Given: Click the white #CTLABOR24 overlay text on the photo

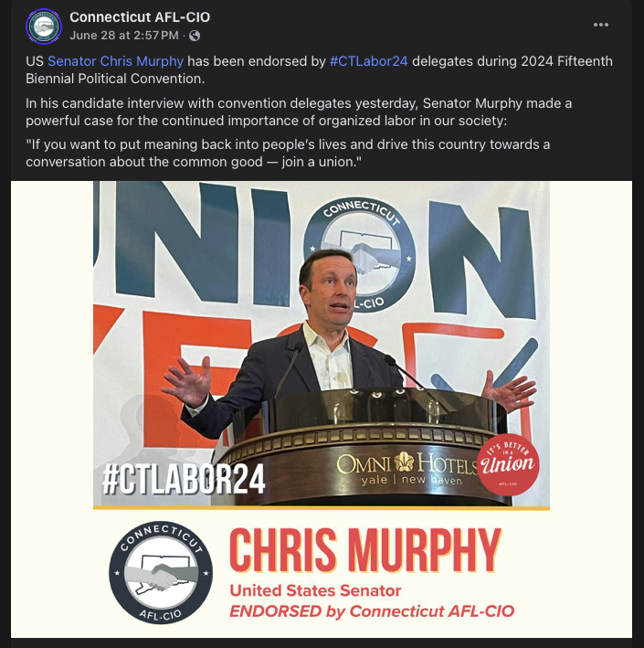Looking at the screenshot, I should [184, 479].
